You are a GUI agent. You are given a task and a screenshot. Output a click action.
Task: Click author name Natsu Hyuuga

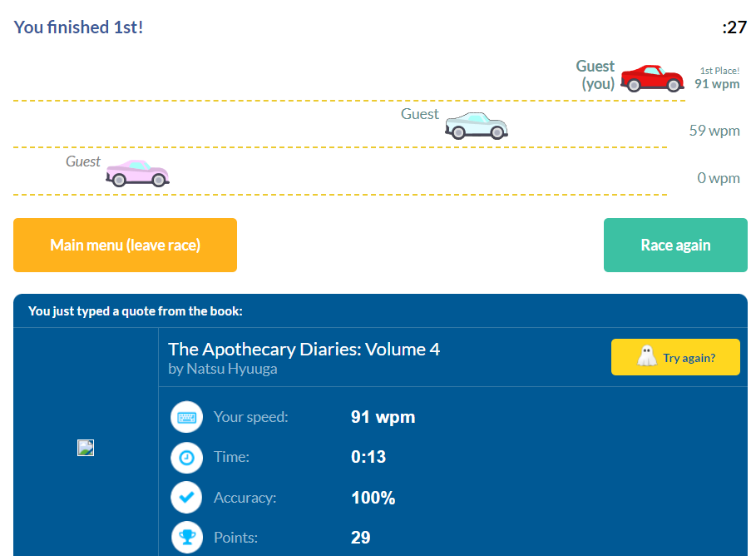pos(223,369)
